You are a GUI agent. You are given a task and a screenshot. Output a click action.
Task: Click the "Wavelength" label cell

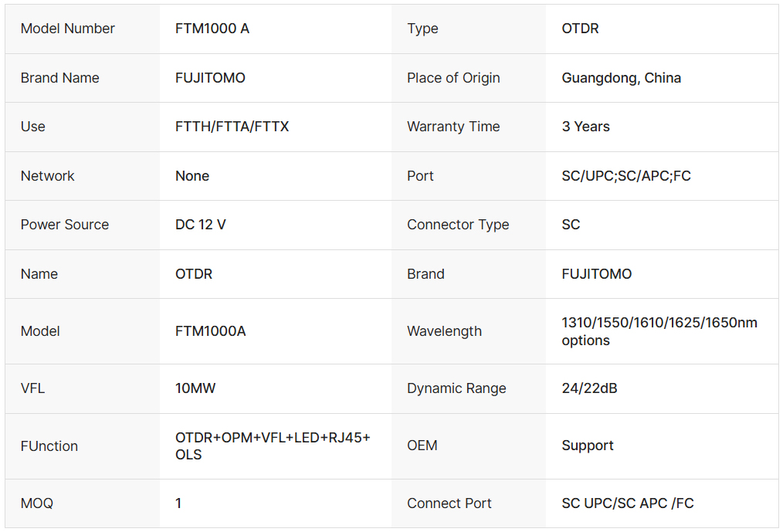tap(444, 331)
